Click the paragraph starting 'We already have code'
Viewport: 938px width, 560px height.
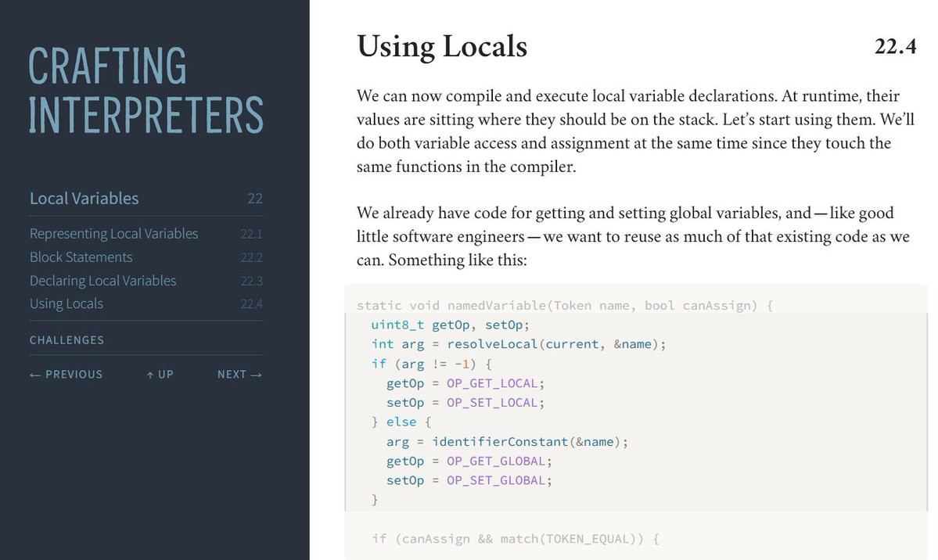point(633,236)
